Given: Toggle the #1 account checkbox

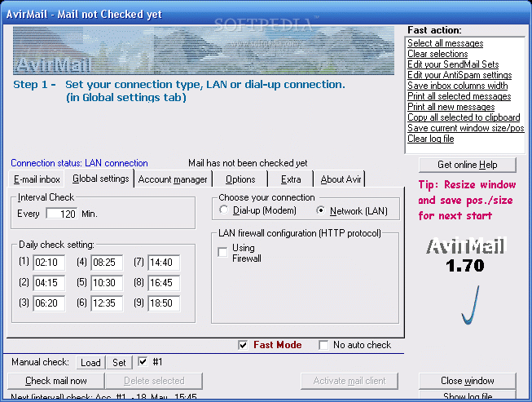Looking at the screenshot, I should 143,362.
